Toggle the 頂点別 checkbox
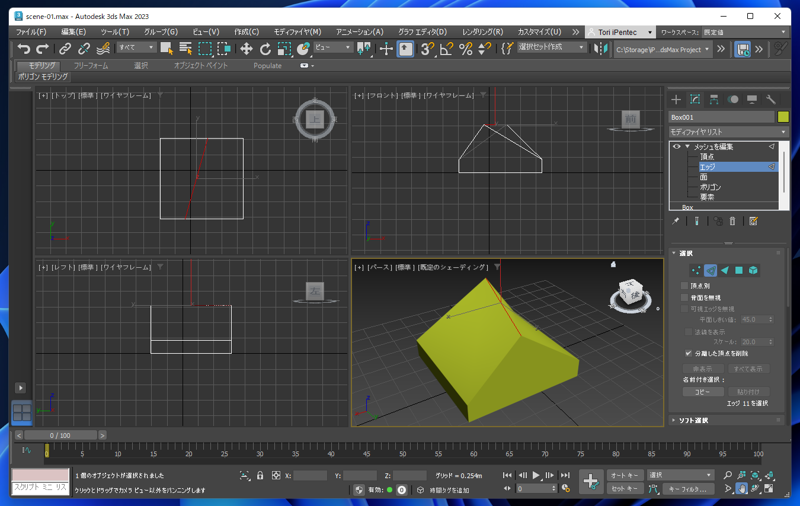Image resolution: width=800 pixels, height=506 pixels. tap(685, 286)
